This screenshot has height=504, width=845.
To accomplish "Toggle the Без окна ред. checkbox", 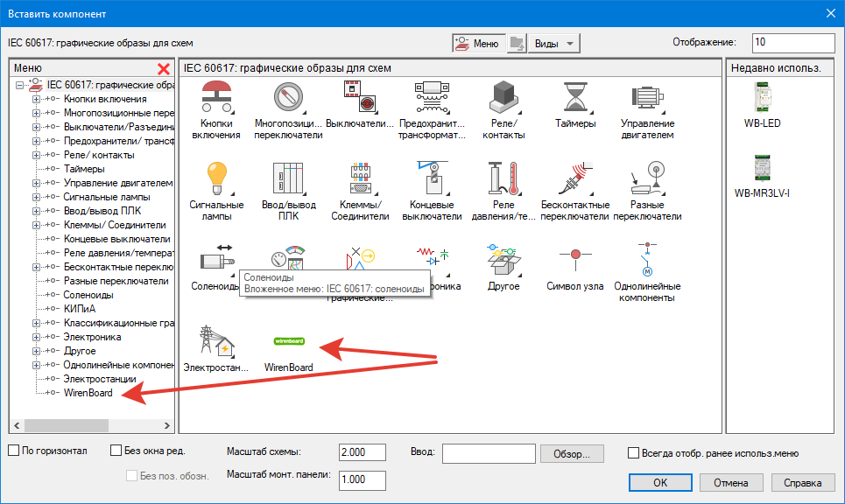I will (x=116, y=451).
